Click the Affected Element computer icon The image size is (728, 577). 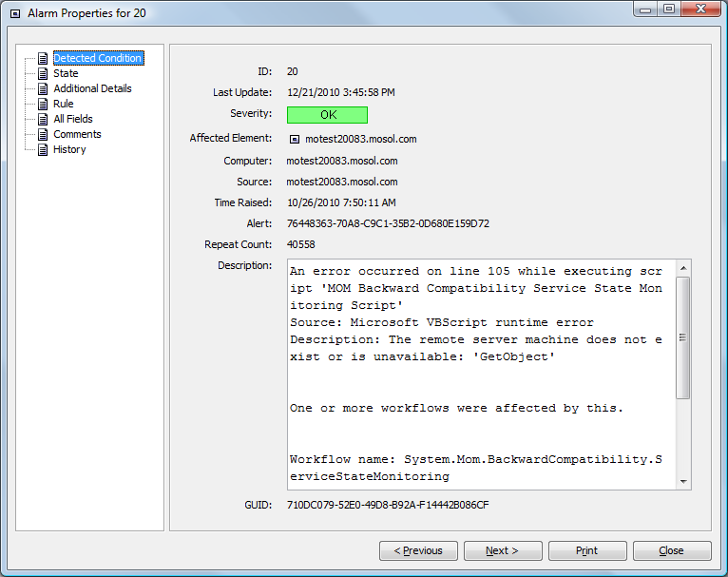click(x=295, y=140)
